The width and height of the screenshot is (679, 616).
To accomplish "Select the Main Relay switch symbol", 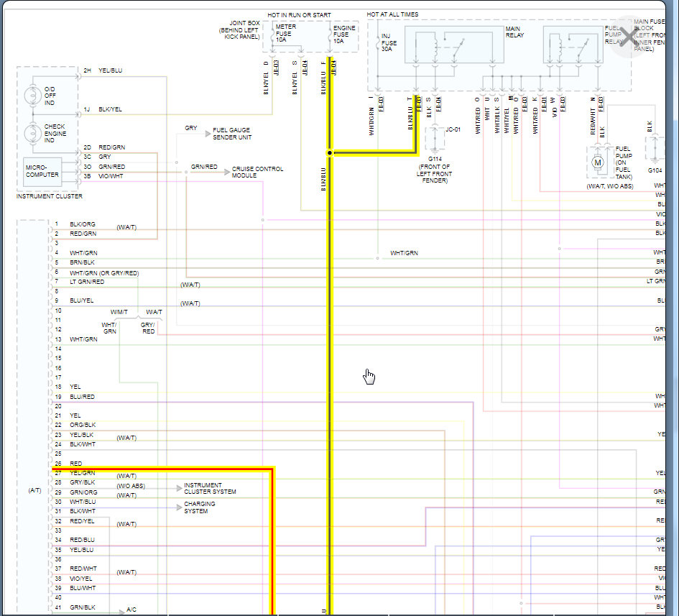I will pos(458,47).
